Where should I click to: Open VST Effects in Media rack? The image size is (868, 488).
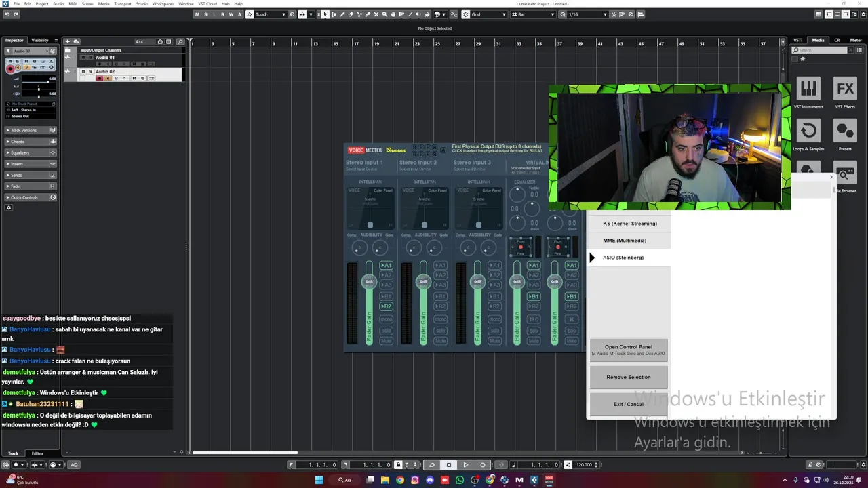[x=845, y=88]
